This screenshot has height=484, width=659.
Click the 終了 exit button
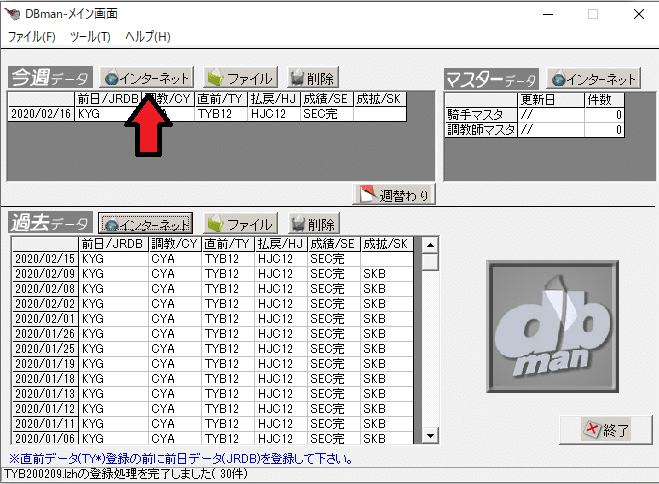606,430
